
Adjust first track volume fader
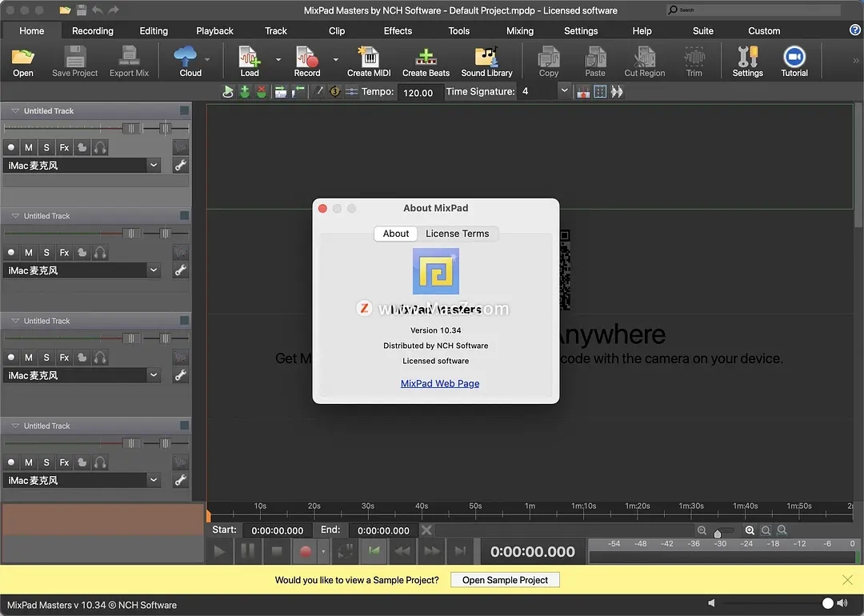(131, 128)
